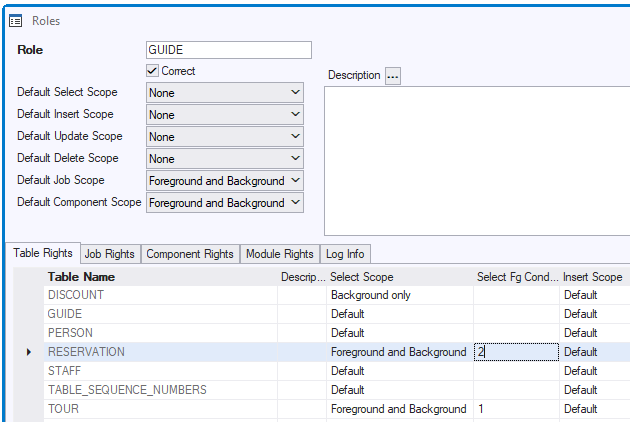The width and height of the screenshot is (630, 422).
Task: Toggle the Correct checkbox
Action: (x=153, y=71)
